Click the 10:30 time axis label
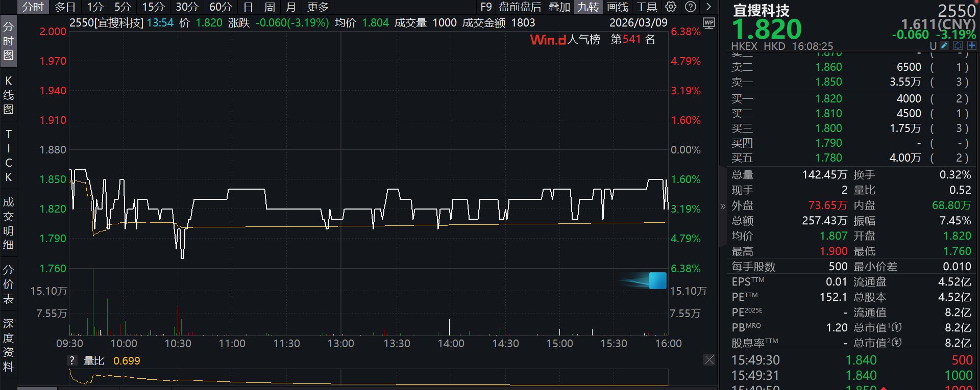The width and height of the screenshot is (980, 390). pos(178,344)
